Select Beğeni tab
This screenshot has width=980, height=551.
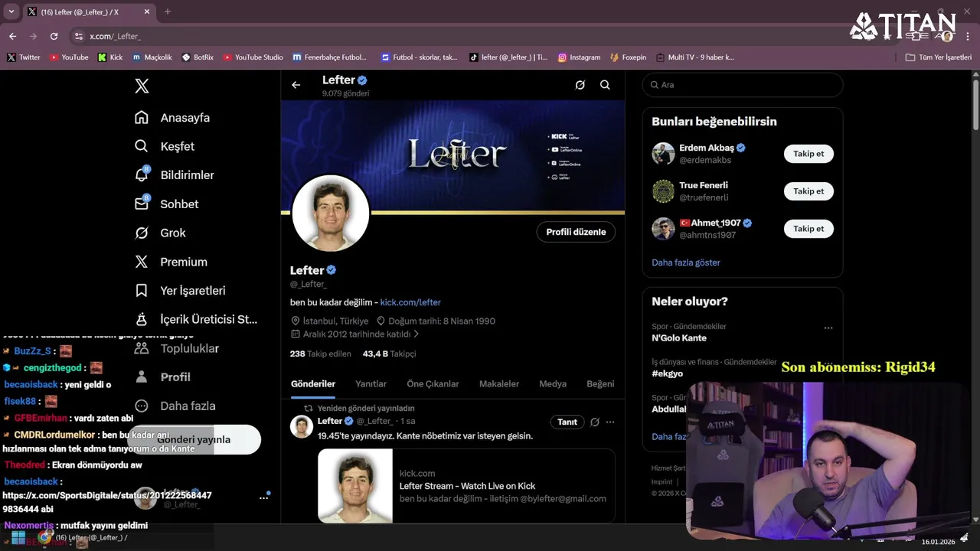pyautogui.click(x=600, y=384)
